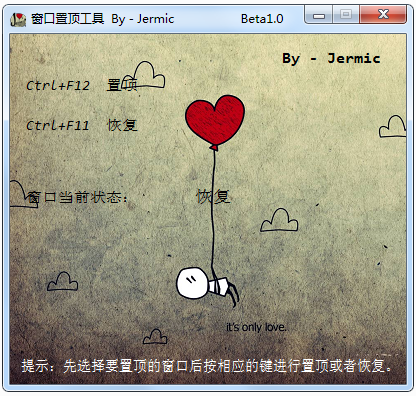Click the it's only love caption

tap(256, 327)
